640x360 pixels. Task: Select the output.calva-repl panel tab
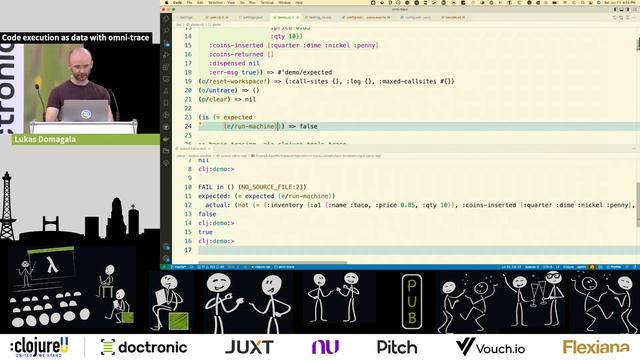193,149
